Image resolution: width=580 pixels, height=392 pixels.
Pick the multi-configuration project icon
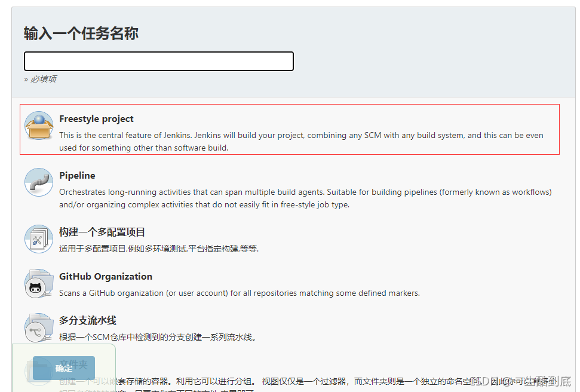(x=39, y=239)
